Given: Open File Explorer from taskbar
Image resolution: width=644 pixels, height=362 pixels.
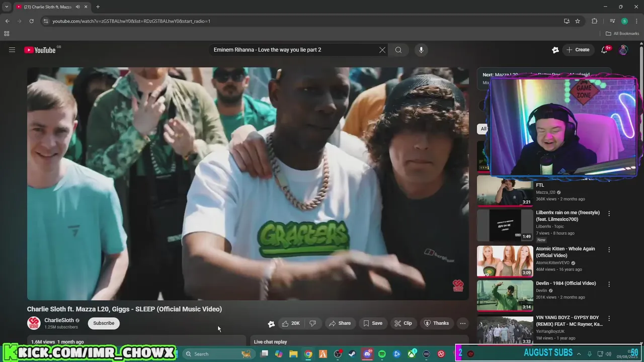Looking at the screenshot, I should coord(293,354).
